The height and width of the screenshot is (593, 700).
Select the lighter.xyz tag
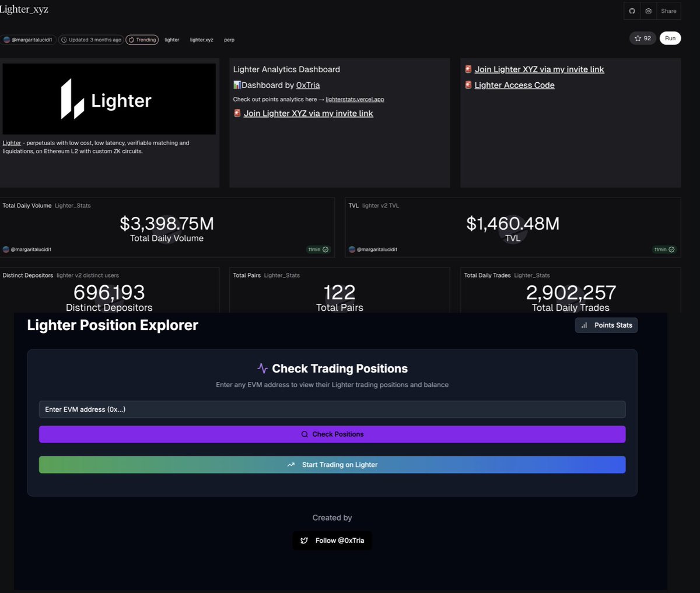[x=201, y=40]
